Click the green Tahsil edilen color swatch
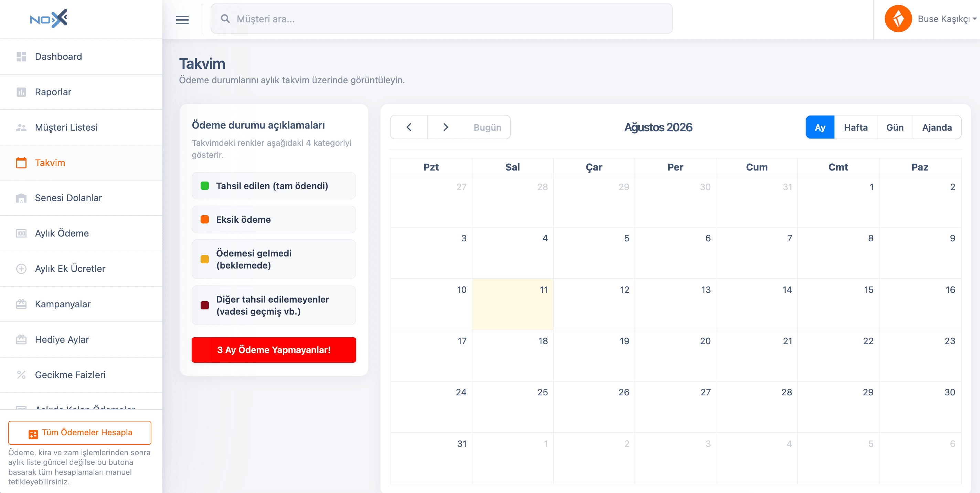This screenshot has height=493, width=980. tap(205, 186)
